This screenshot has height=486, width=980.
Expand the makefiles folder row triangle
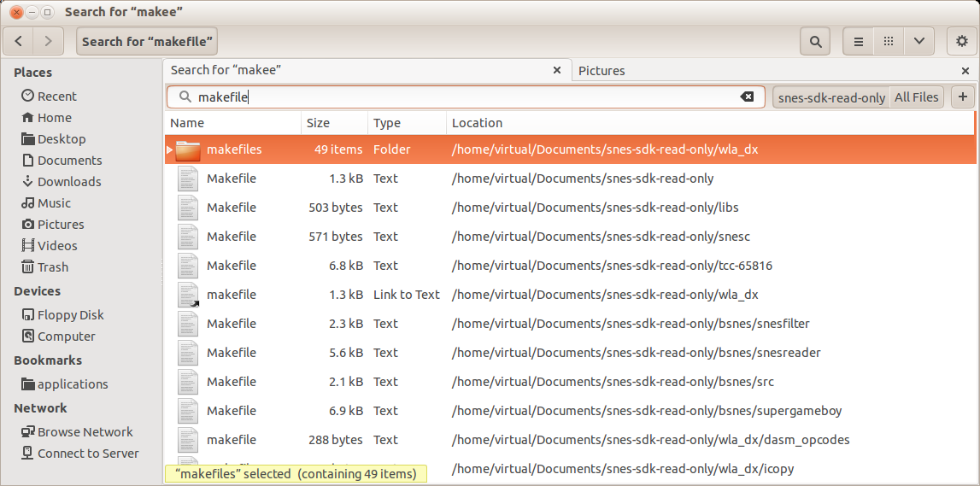pyautogui.click(x=169, y=149)
